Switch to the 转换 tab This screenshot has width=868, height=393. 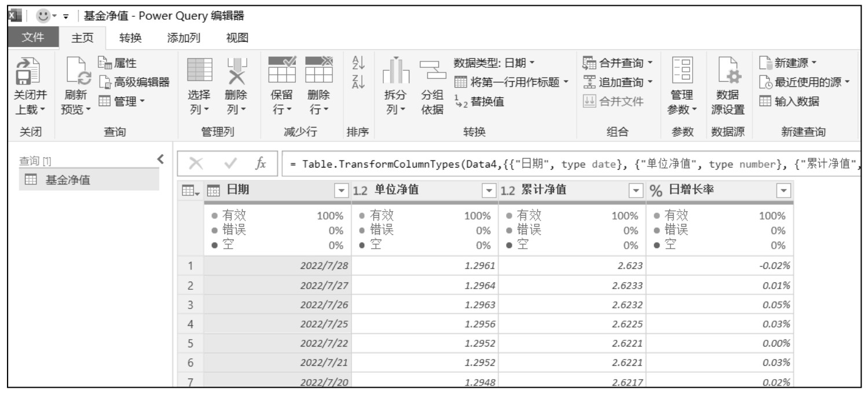[x=130, y=38]
